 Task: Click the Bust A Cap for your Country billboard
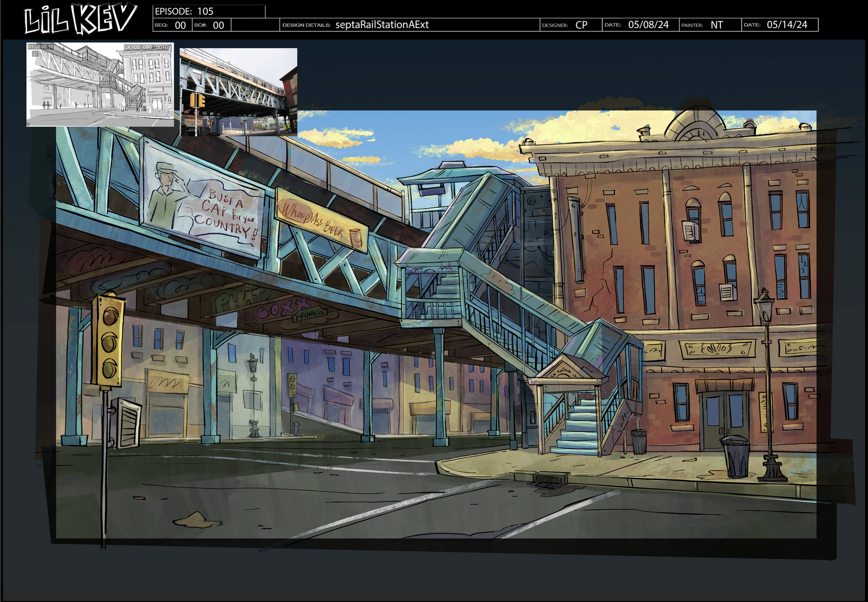click(x=202, y=198)
